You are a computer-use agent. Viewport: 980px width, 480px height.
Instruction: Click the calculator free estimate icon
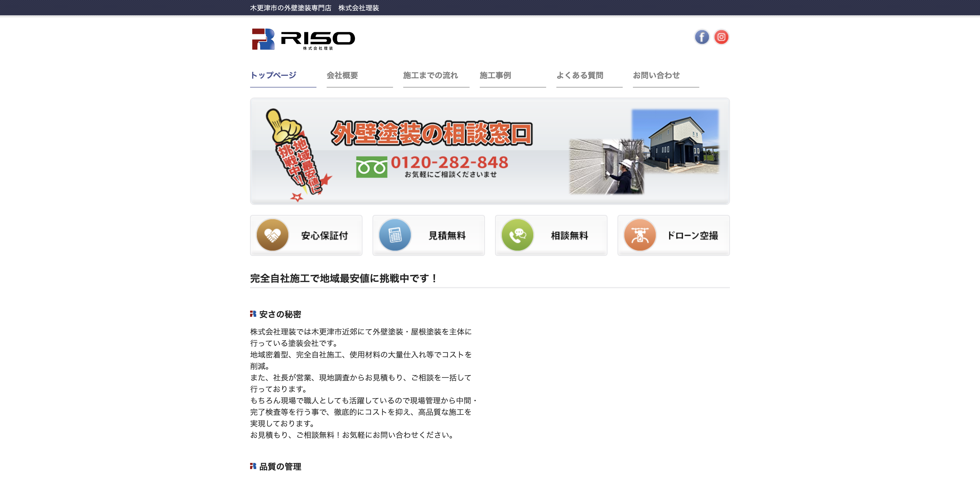click(x=395, y=235)
